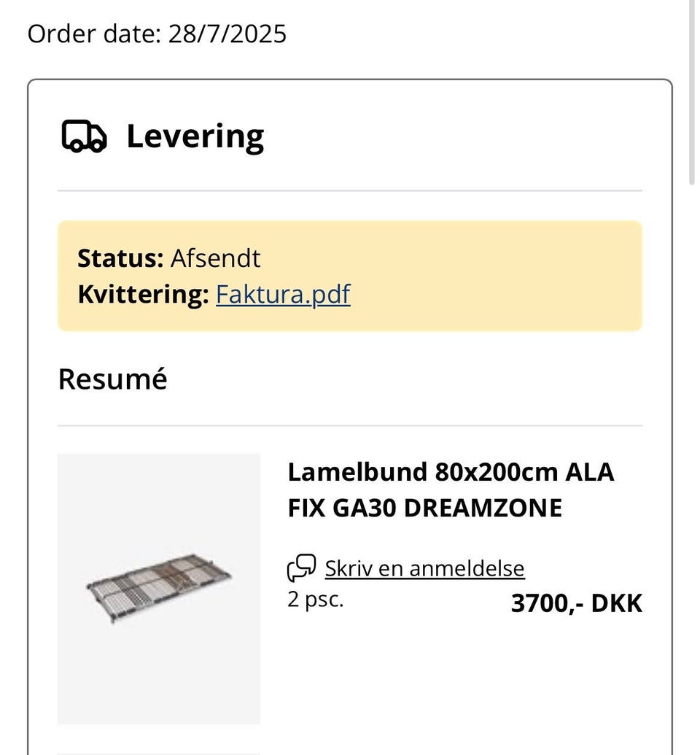Click the Kvittering label

(x=143, y=294)
